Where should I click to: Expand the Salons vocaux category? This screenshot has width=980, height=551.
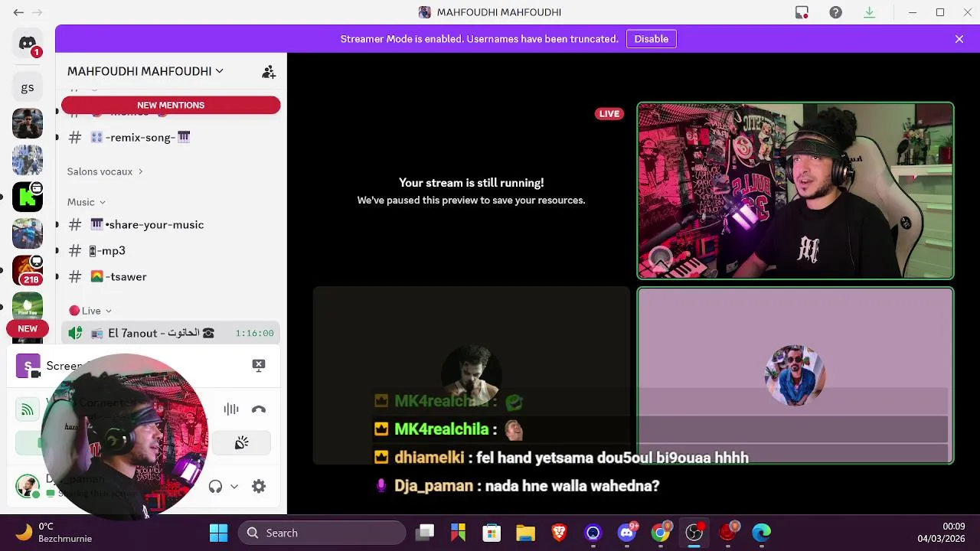click(105, 171)
